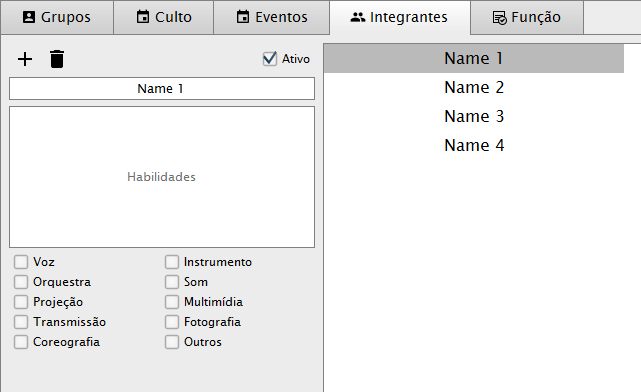
Task: Select Name 1 in the members list
Action: click(474, 58)
